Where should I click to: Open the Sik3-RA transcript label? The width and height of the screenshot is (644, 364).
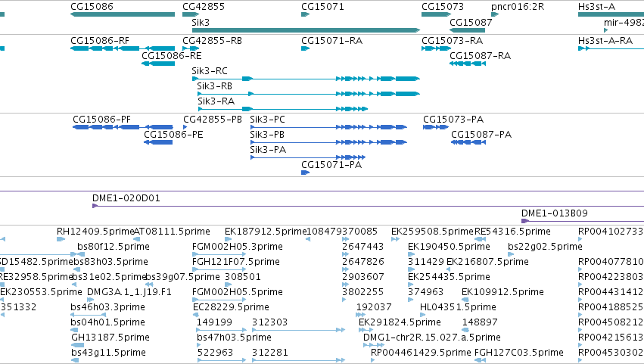tap(216, 101)
